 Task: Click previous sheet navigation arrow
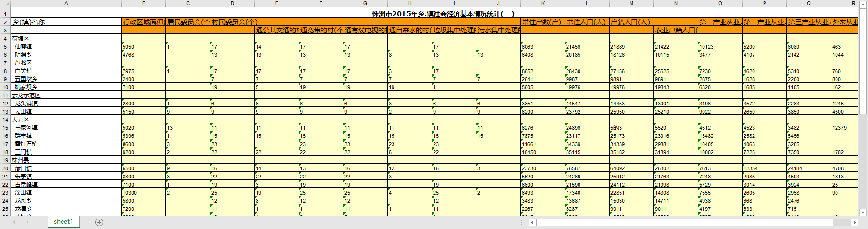(14, 222)
